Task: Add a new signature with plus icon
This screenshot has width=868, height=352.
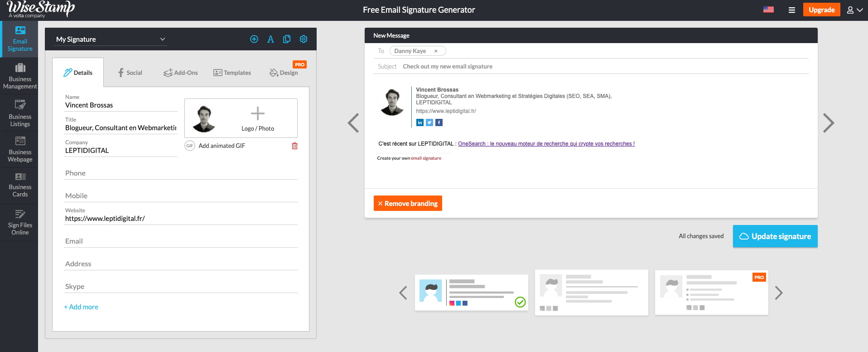Action: (x=254, y=39)
